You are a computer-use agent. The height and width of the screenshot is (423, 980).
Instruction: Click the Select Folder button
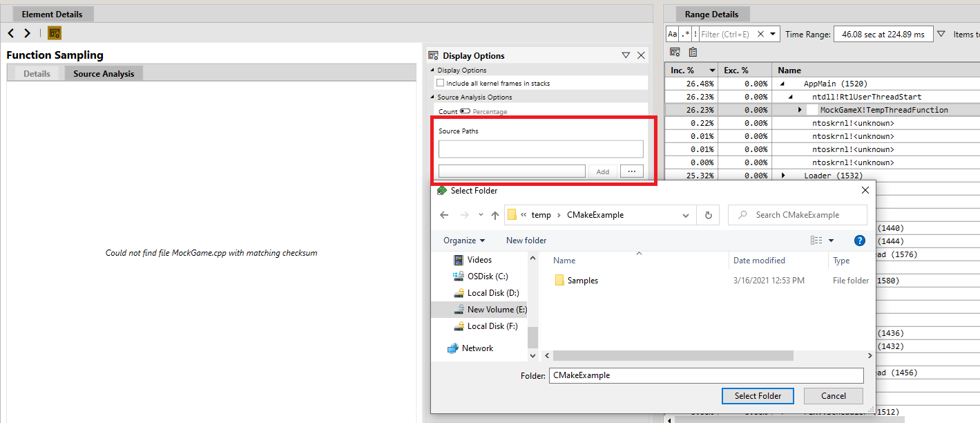click(x=758, y=396)
